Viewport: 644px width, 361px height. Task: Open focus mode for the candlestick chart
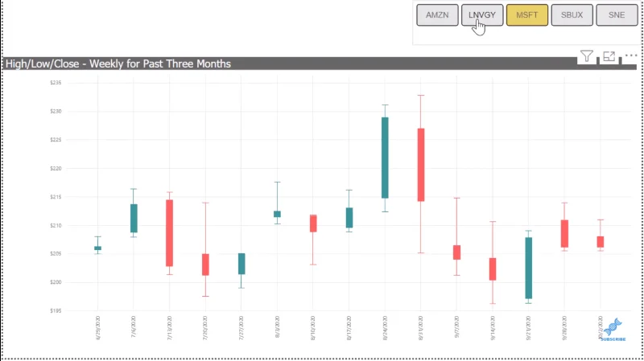coord(609,56)
